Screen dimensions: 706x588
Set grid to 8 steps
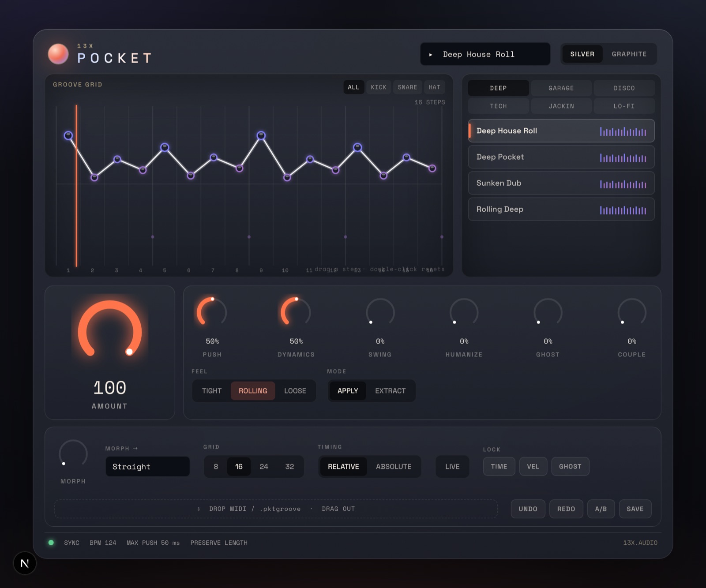(x=216, y=467)
